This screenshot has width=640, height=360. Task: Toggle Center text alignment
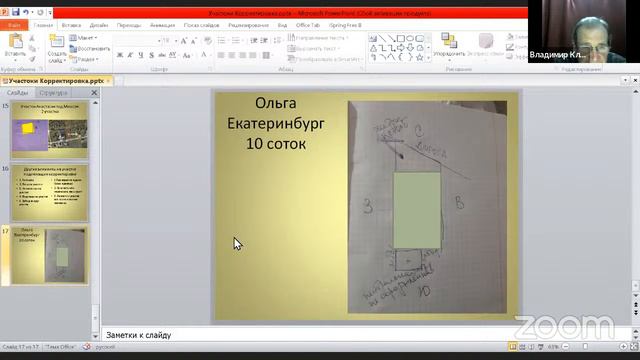tap(231, 55)
